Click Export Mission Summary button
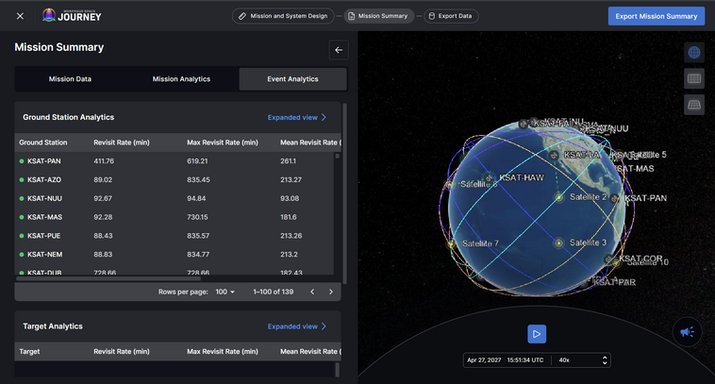The height and width of the screenshot is (384, 715). (656, 16)
